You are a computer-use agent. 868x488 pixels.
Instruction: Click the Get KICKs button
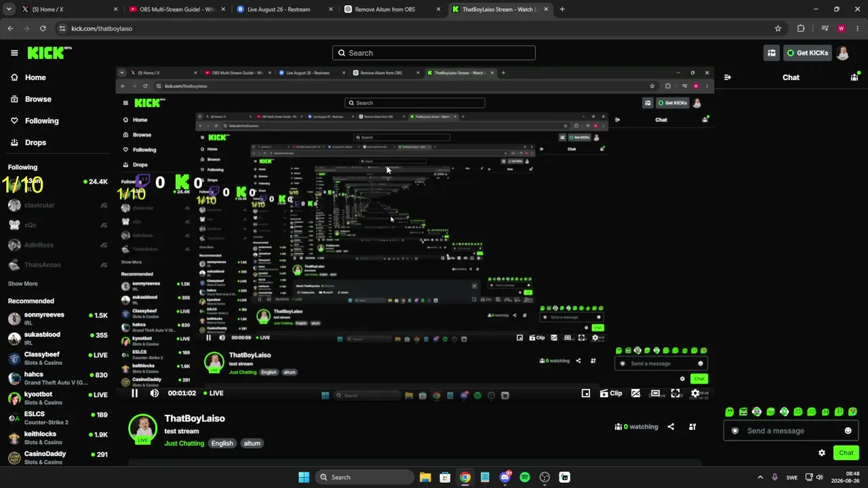tap(808, 53)
